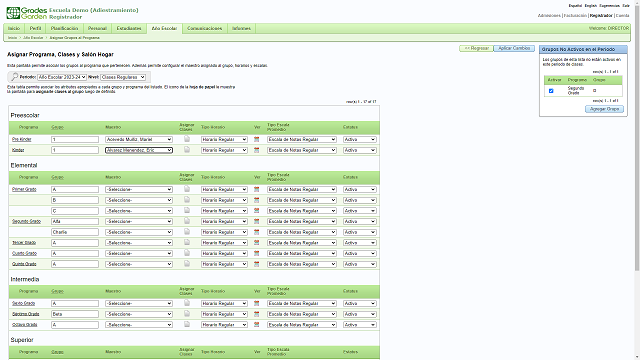Image resolution: width=640 pixels, height=360 pixels.
Task: Open the Admisiones module link
Action: pyautogui.click(x=549, y=16)
